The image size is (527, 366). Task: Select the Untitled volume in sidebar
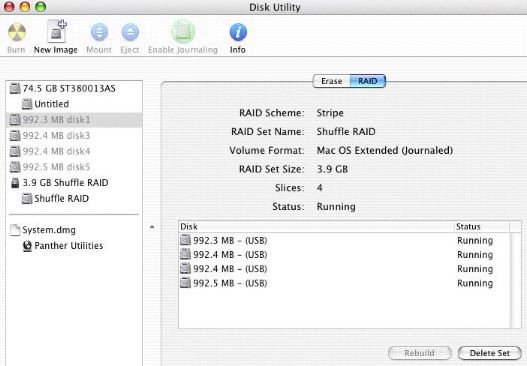[74, 104]
